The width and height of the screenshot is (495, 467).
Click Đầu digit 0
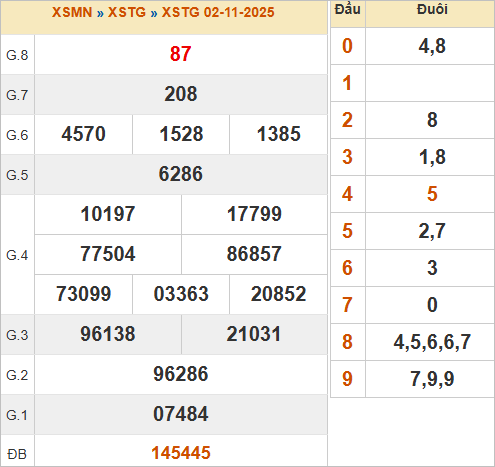(x=347, y=46)
